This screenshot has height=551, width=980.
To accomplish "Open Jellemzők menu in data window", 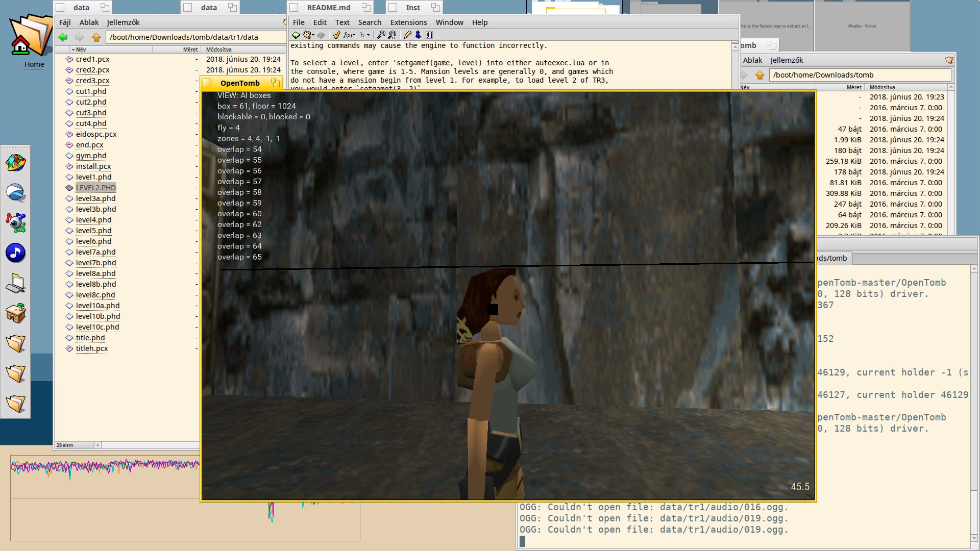I will (x=123, y=22).
